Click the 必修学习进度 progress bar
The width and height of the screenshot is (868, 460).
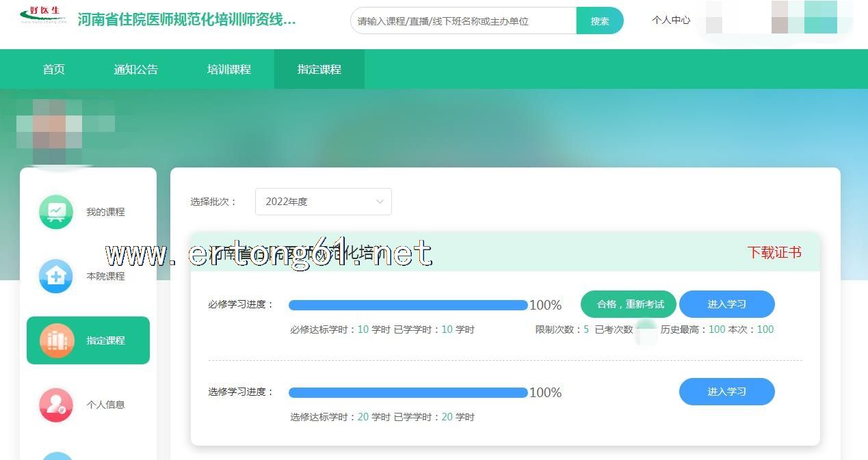pyautogui.click(x=408, y=305)
